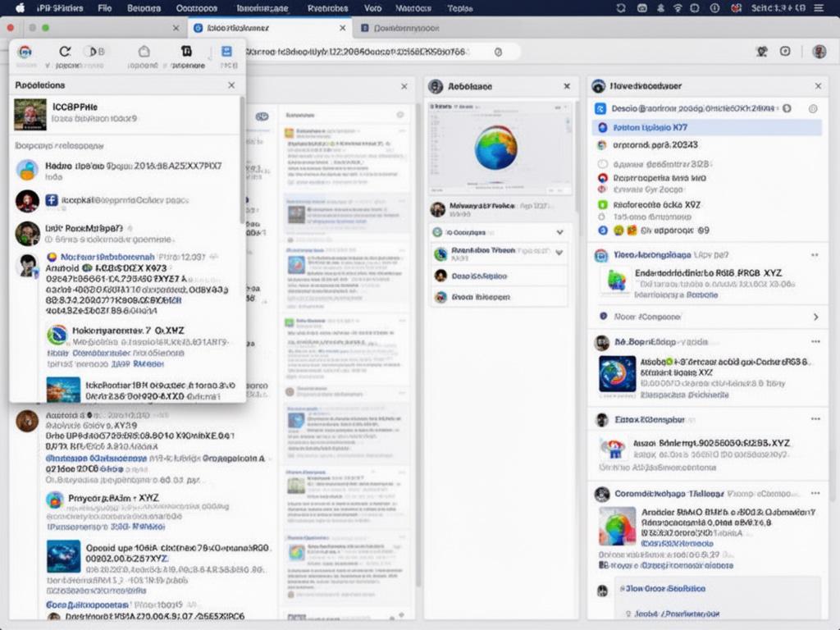
Task: Expand the second chevron row in middle panel
Action: tap(559, 253)
